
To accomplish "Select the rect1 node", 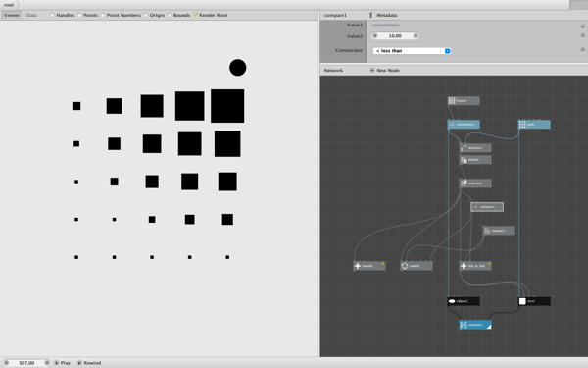I will pos(534,301).
